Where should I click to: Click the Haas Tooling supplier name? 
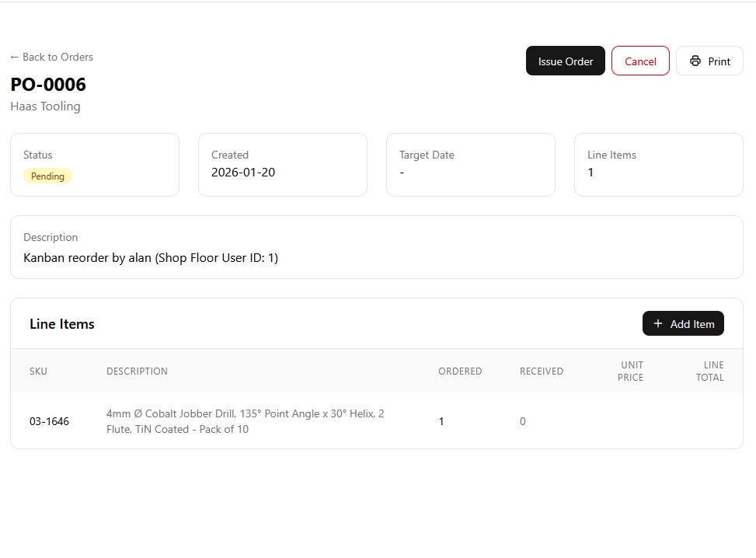click(x=44, y=106)
